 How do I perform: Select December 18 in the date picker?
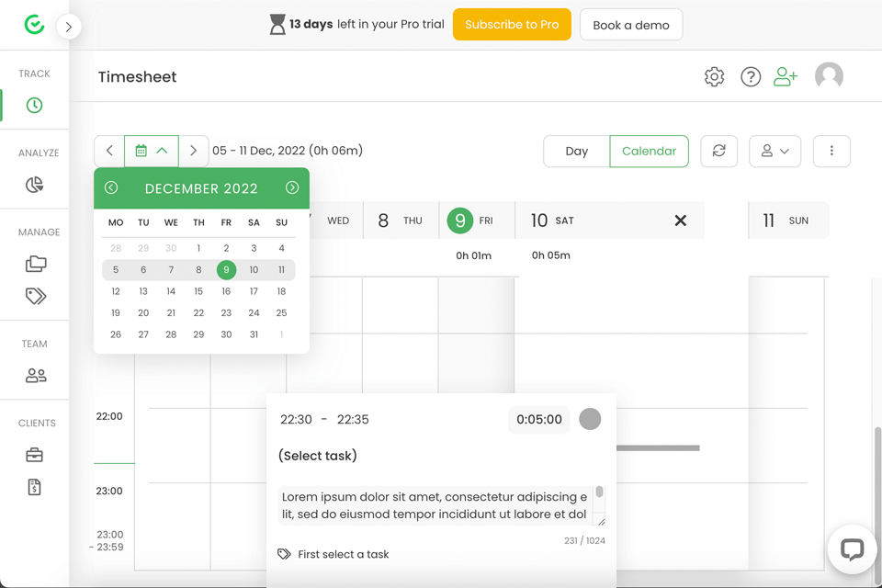pyautogui.click(x=281, y=291)
